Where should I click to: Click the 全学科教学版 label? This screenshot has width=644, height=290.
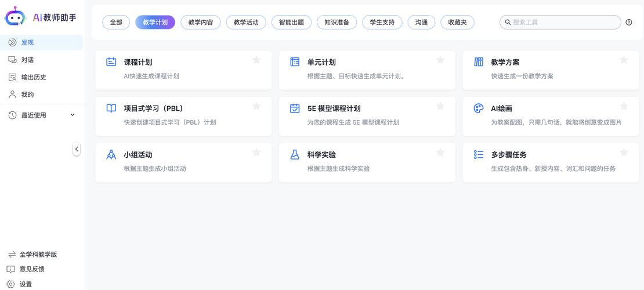pyautogui.click(x=39, y=255)
